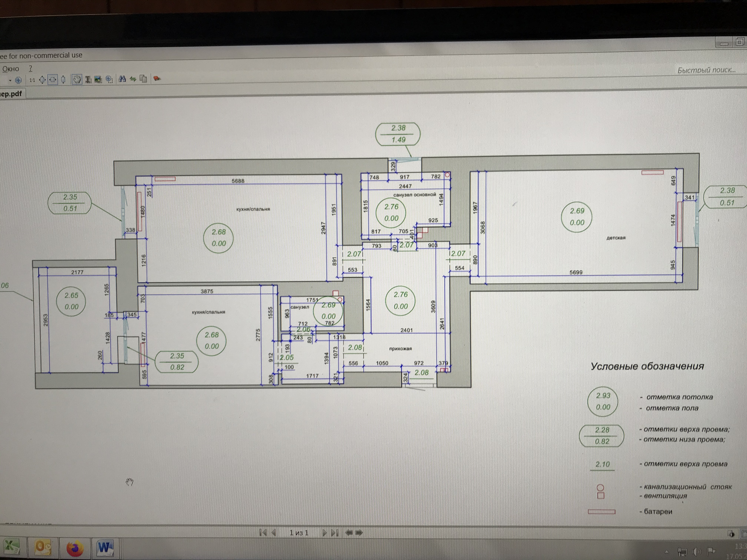Open Outlook from the taskbar
The width and height of the screenshot is (747, 560).
coord(43,548)
